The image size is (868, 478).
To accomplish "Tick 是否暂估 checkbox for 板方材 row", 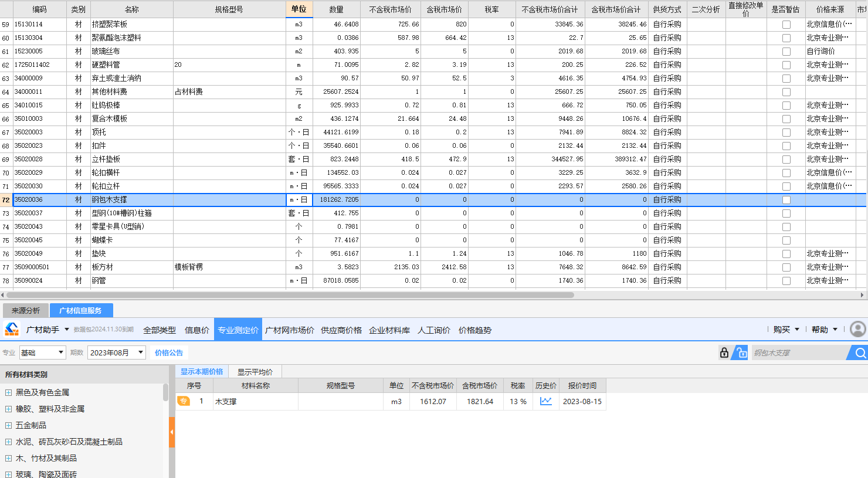I will (x=786, y=267).
